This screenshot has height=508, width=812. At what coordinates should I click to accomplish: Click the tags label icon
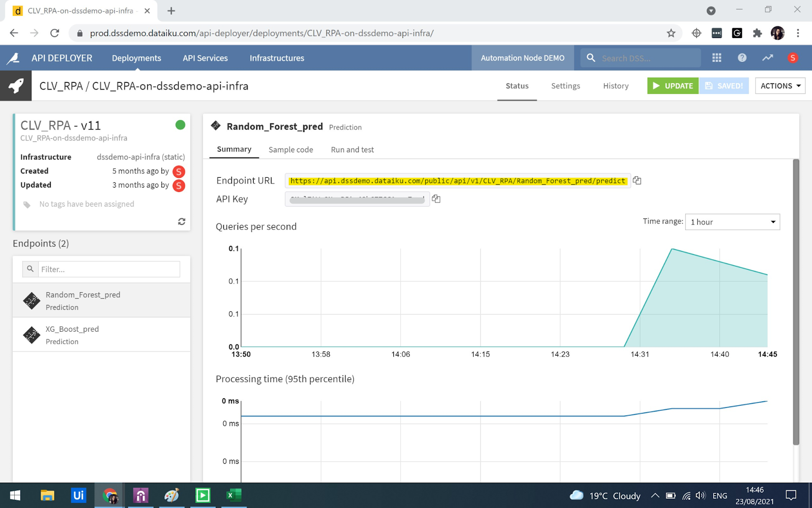(27, 204)
